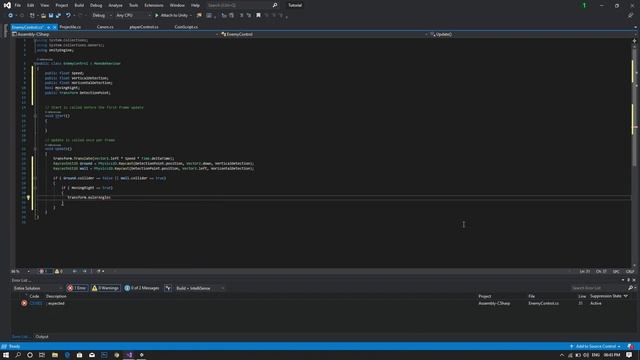The width and height of the screenshot is (640, 360).
Task: Click the Visual Studio taskbar icon
Action: [129, 355]
